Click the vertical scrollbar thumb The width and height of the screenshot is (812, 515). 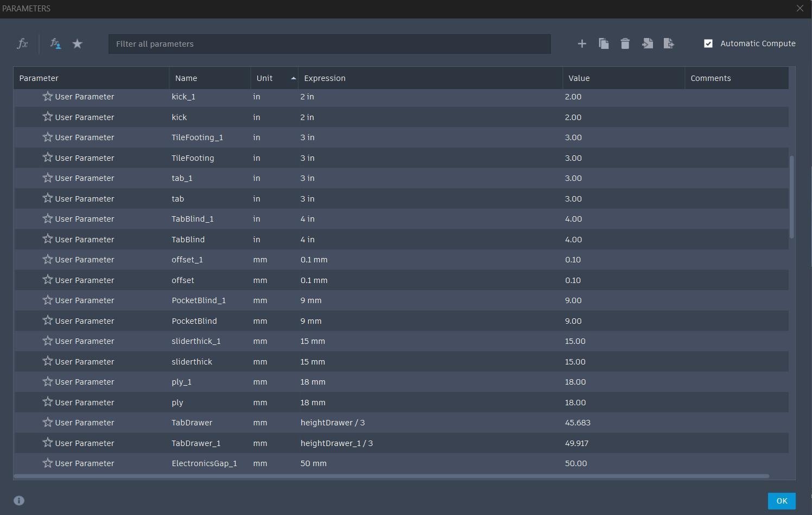coord(792,197)
